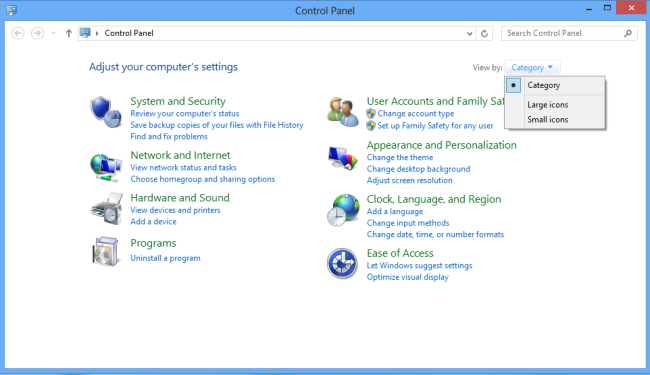This screenshot has height=375, width=650.
Task: Click Adjust screen resolution link
Action: coord(410,181)
